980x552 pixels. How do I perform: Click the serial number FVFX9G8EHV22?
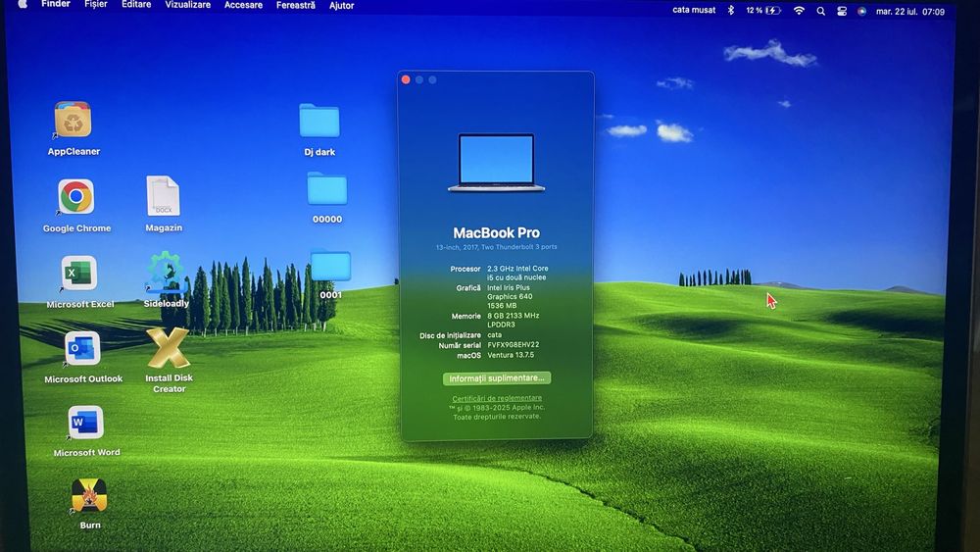point(514,344)
